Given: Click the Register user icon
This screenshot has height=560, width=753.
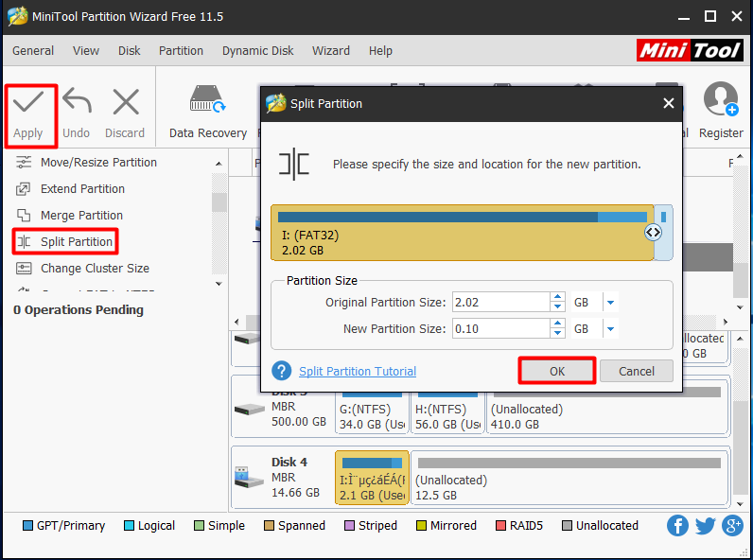Looking at the screenshot, I should pyautogui.click(x=720, y=99).
